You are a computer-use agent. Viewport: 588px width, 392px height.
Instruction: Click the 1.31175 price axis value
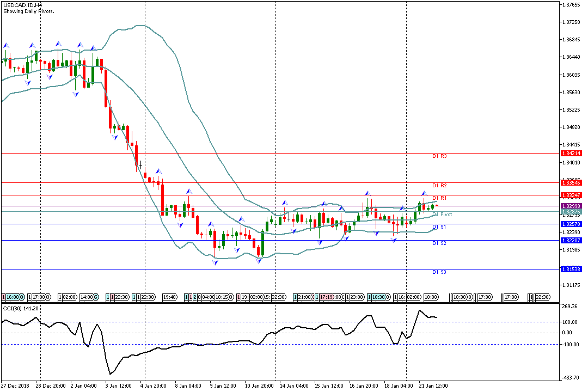click(x=571, y=285)
